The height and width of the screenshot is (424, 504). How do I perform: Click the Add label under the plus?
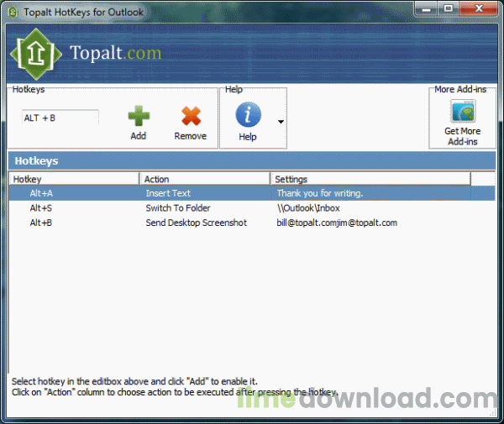click(139, 136)
